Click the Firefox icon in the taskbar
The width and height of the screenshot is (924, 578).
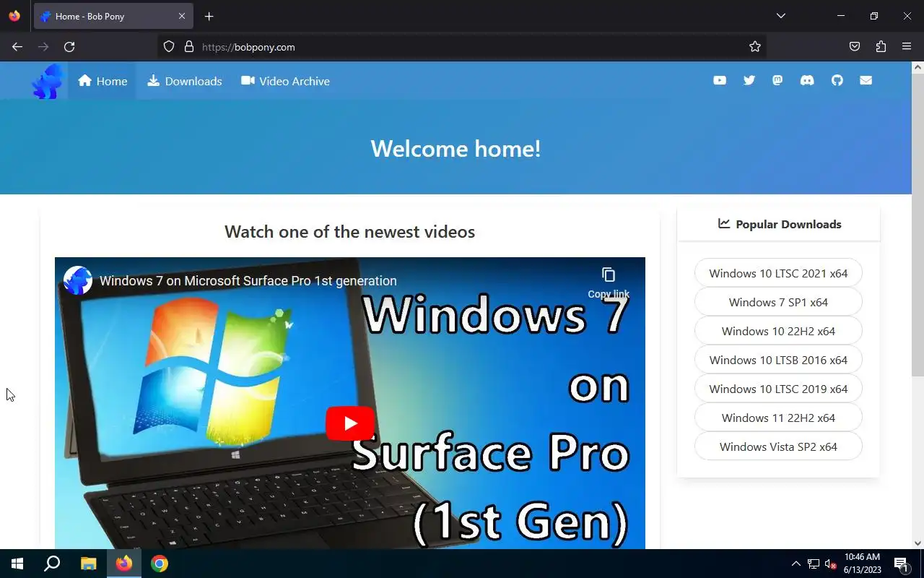click(x=124, y=564)
